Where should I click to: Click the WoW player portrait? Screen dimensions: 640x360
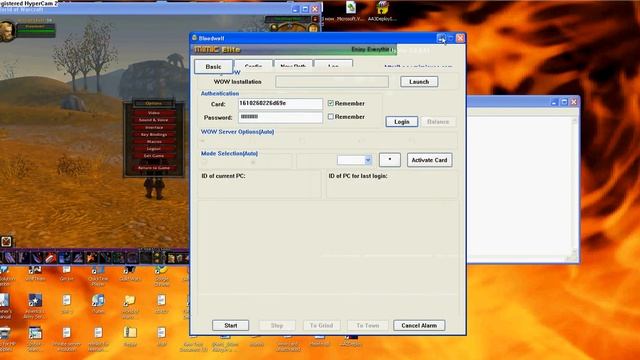pos(7,31)
